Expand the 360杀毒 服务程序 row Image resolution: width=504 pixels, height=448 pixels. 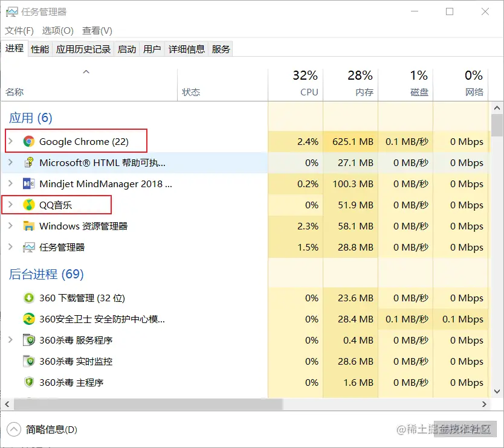pyautogui.click(x=11, y=340)
